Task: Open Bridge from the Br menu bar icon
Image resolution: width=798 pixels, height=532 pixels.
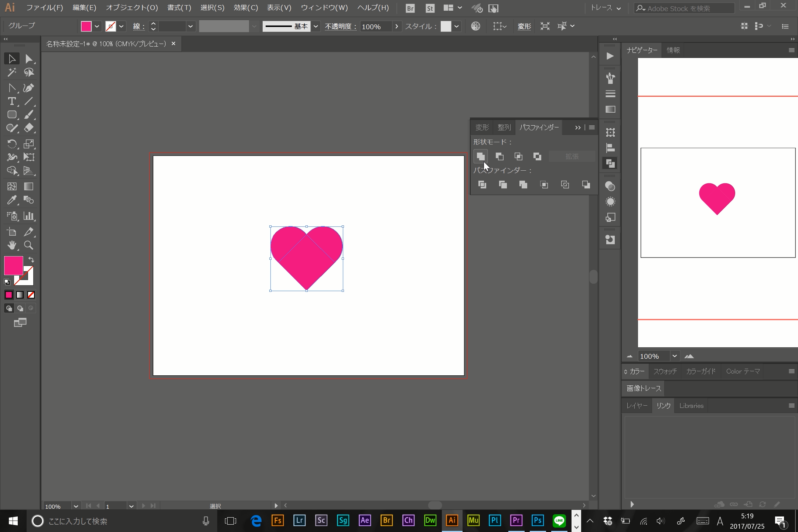Action: [x=410, y=8]
